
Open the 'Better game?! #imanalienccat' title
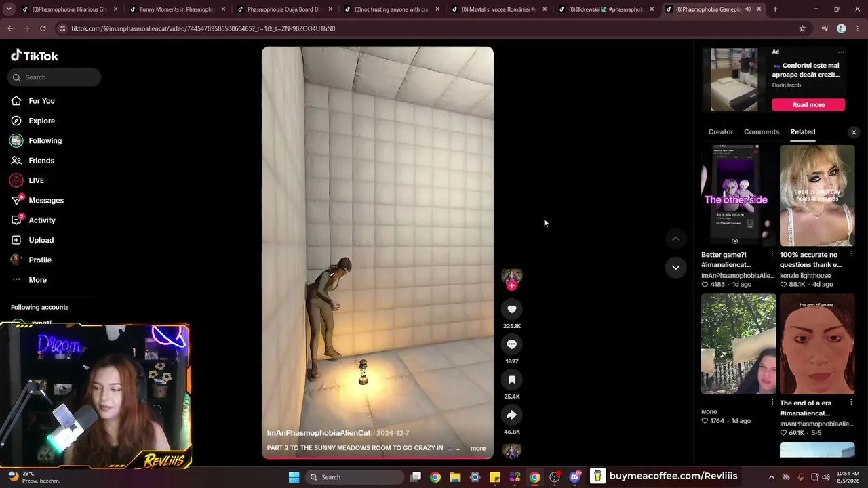[x=726, y=260]
